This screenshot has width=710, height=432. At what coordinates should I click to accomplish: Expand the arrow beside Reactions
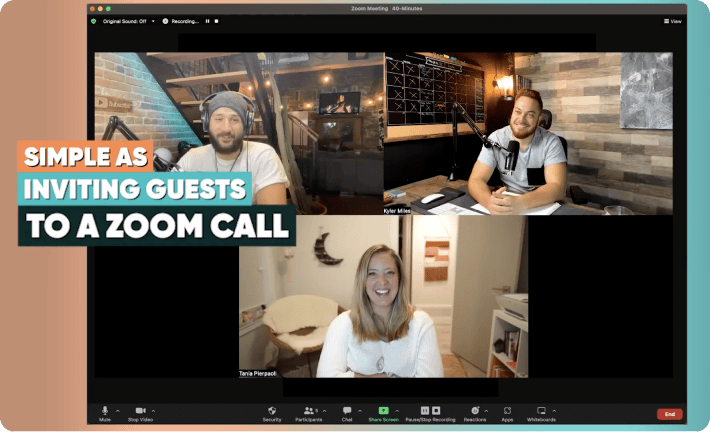[x=486, y=411]
